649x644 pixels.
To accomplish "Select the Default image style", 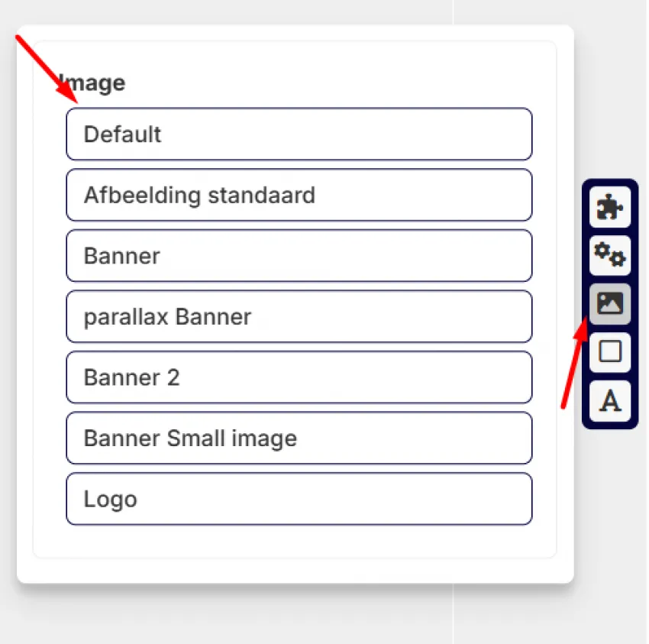I will tap(299, 134).
